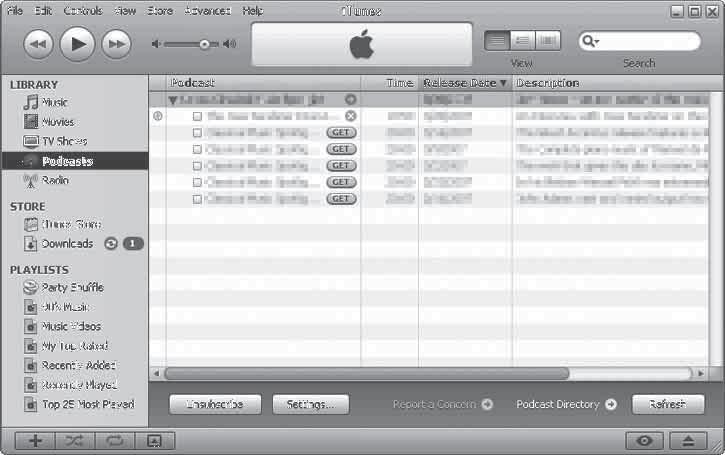Open the Advanced menu
This screenshot has width=725, height=455.
(x=208, y=10)
